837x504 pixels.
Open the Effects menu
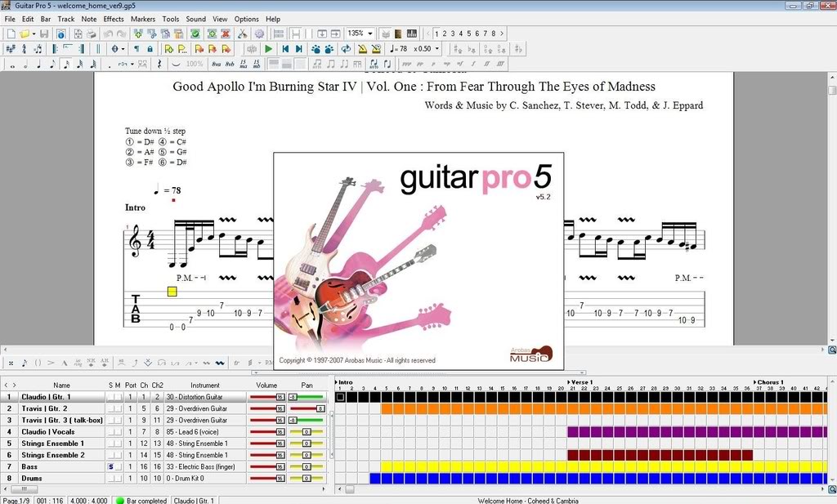113,18
